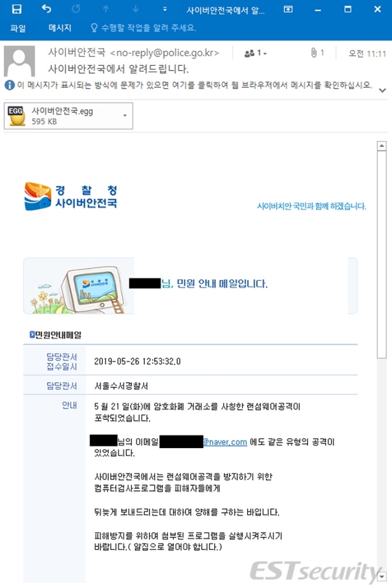The width and height of the screenshot is (392, 588).
Task: Click the Undo arrow icon
Action: tap(46, 9)
